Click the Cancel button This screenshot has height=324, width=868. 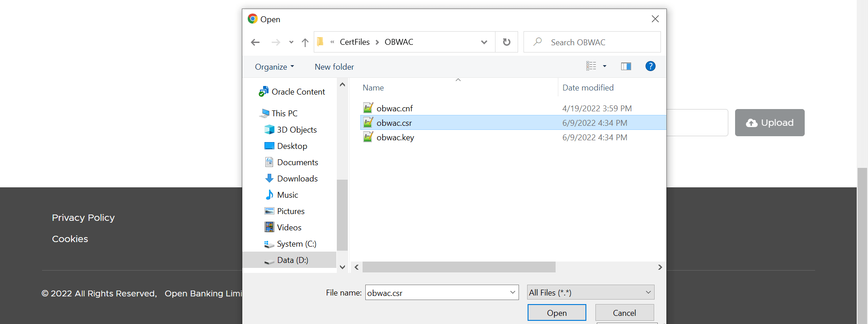624,313
